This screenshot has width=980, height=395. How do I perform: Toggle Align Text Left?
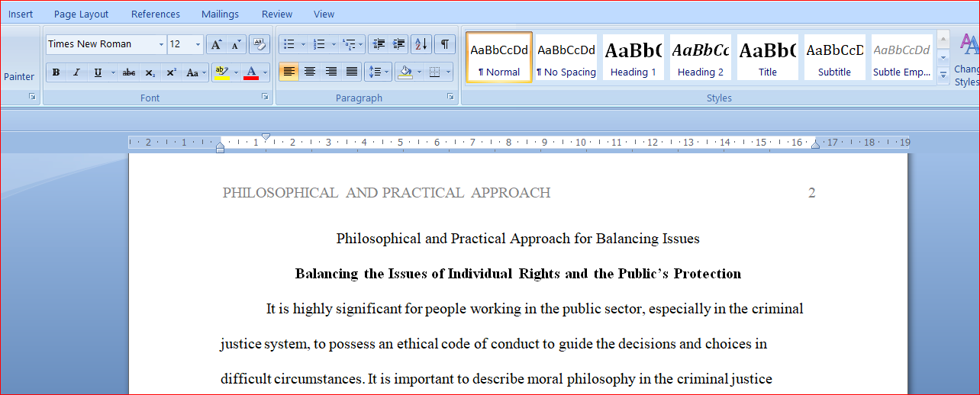(289, 72)
